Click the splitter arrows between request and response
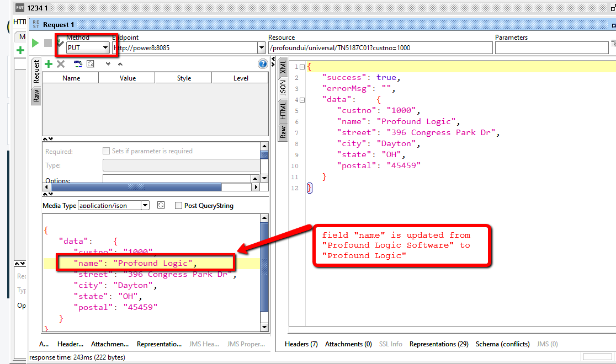This screenshot has width=616, height=364. pyautogui.click(x=273, y=61)
